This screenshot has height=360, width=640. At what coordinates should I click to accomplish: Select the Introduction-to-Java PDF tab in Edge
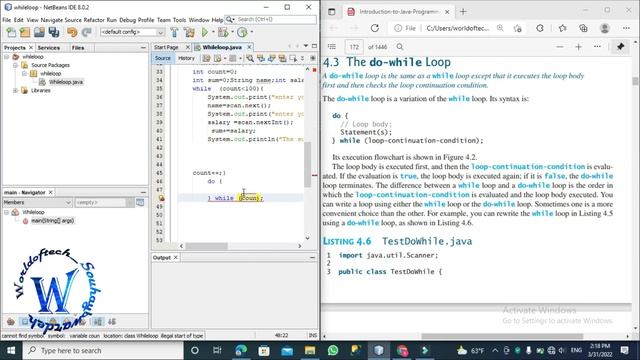point(398,12)
